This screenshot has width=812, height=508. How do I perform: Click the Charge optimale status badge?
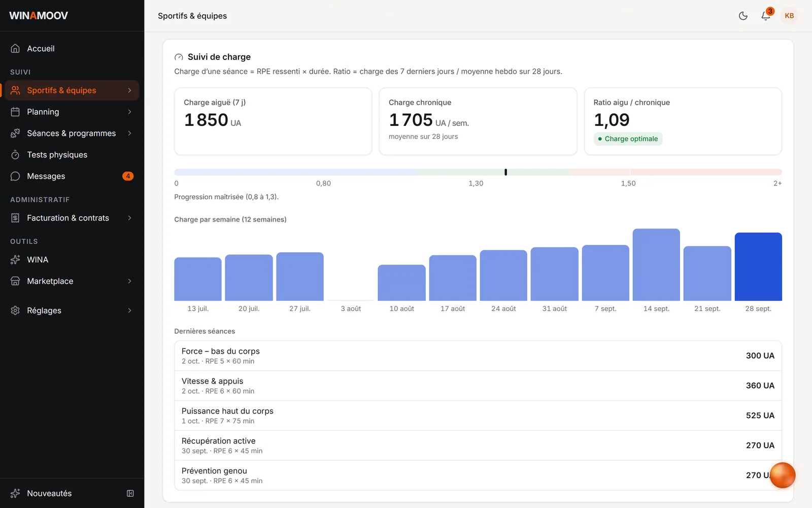(628, 139)
